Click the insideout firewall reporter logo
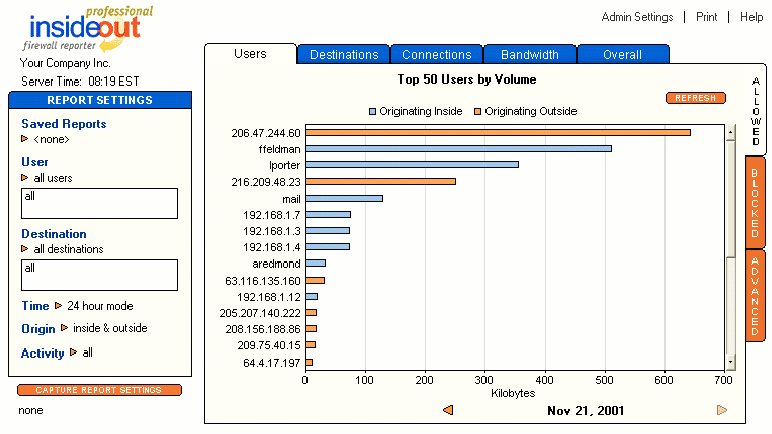 tap(84, 29)
